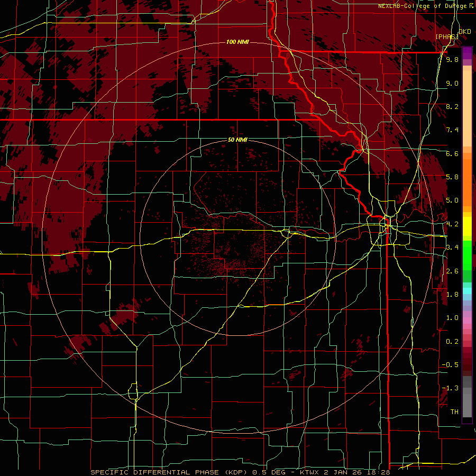Click the "KTWX" radar site identifier

pyautogui.click(x=309, y=472)
